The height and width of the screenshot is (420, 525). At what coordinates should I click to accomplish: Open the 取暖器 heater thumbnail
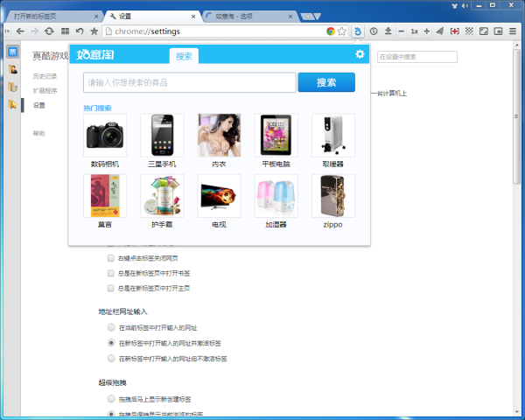tap(333, 135)
